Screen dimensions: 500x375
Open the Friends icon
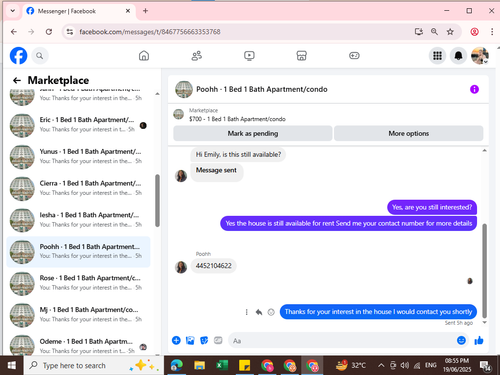[x=197, y=56]
